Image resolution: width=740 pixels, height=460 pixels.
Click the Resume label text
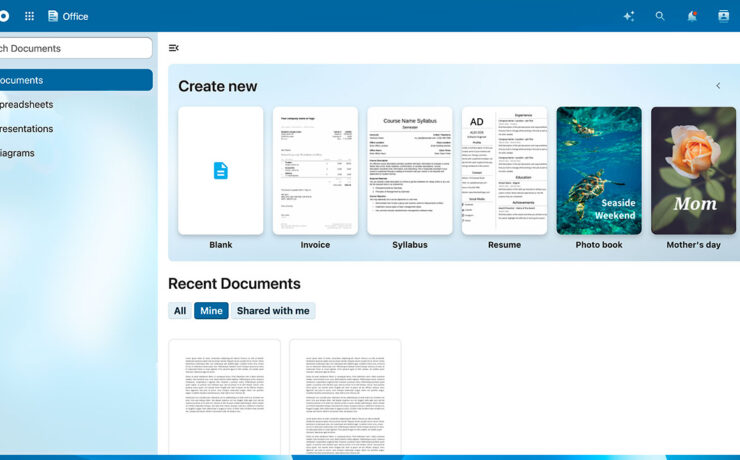click(x=505, y=245)
